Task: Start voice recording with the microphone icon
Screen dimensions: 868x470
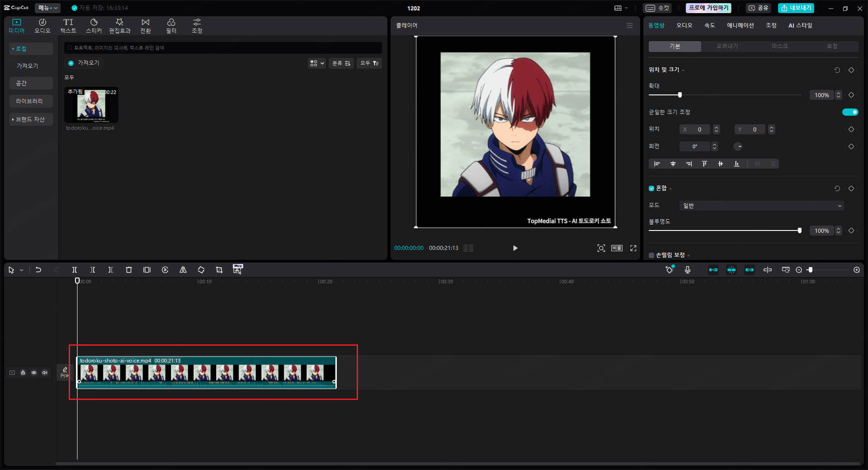Action: [x=688, y=270]
